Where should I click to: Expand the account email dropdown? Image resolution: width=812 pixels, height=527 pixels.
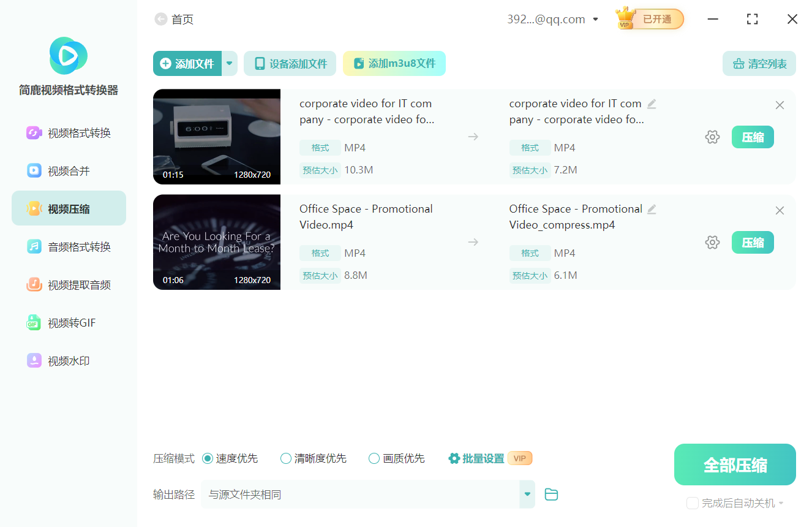595,20
